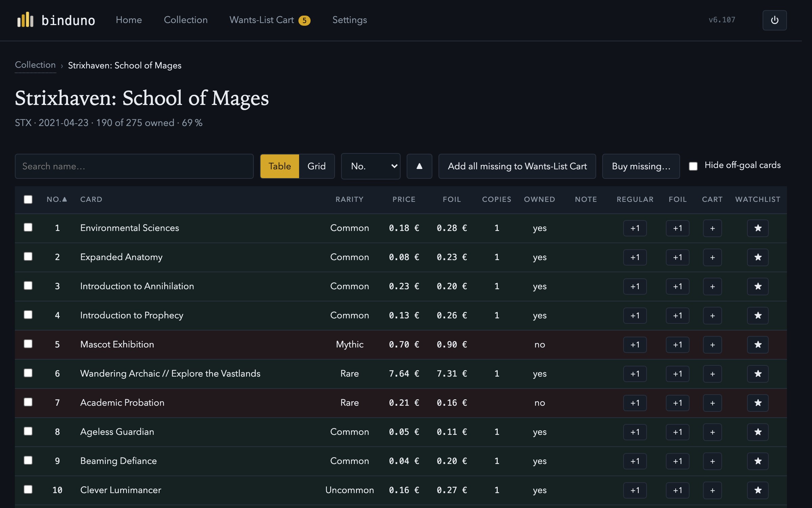Toggle ascending sort arrow button
Image resolution: width=812 pixels, height=508 pixels.
[419, 166]
